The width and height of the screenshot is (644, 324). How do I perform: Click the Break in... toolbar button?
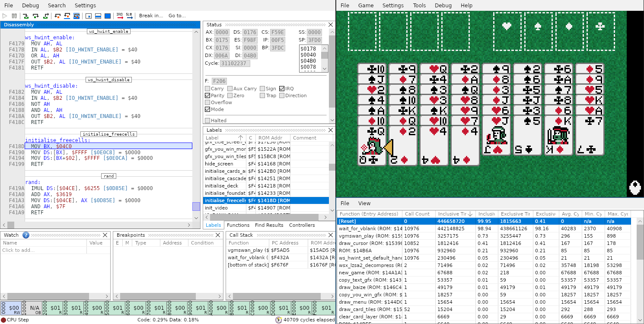click(151, 16)
